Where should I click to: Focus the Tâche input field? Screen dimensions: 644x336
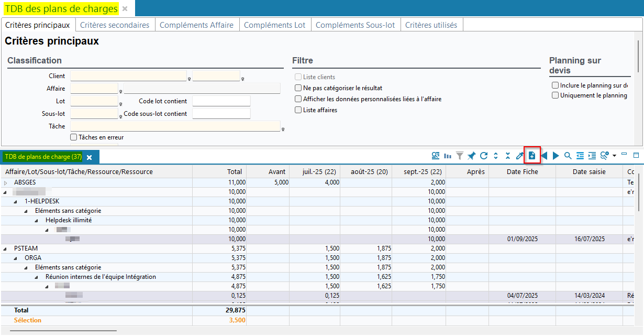click(x=175, y=126)
